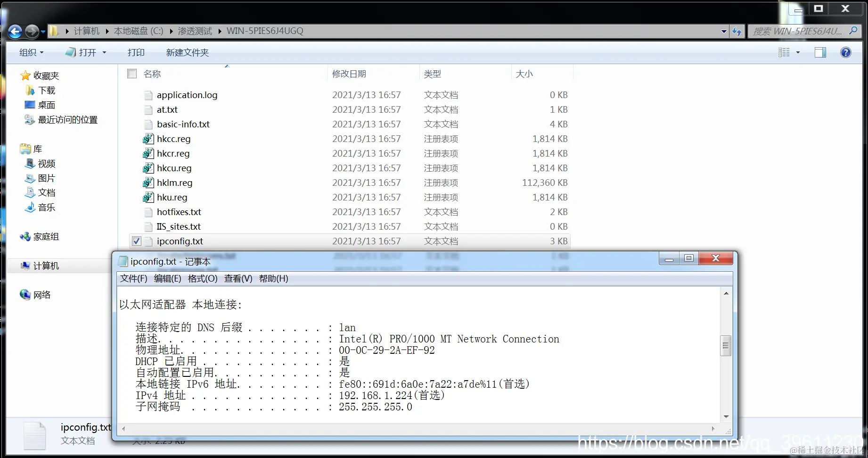
Task: Toggle the select-all checkbox in the header
Action: pyautogui.click(x=132, y=74)
